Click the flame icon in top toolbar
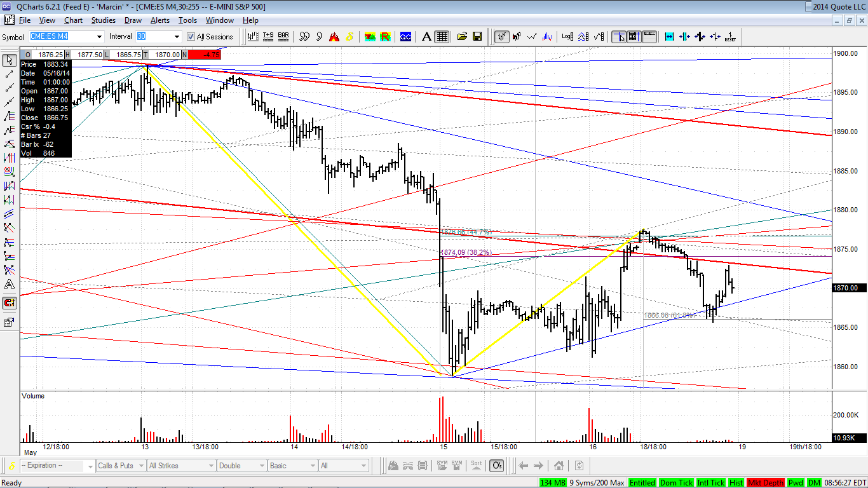The image size is (868, 488). (x=334, y=37)
